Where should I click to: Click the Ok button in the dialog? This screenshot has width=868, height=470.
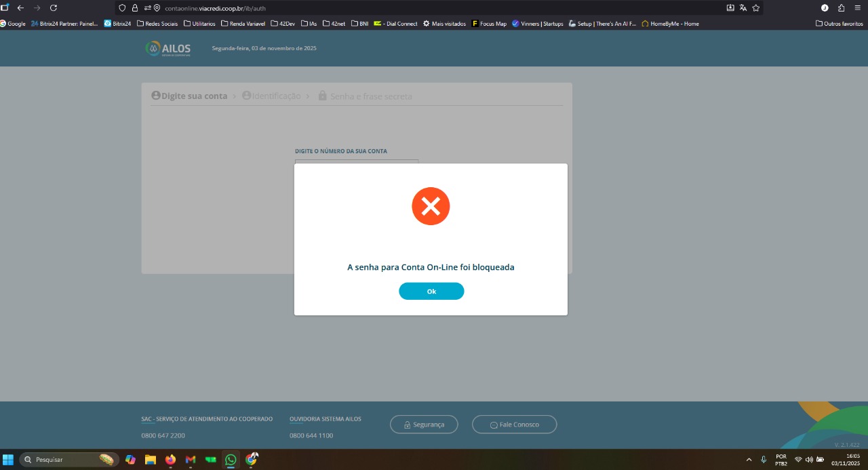pyautogui.click(x=431, y=291)
